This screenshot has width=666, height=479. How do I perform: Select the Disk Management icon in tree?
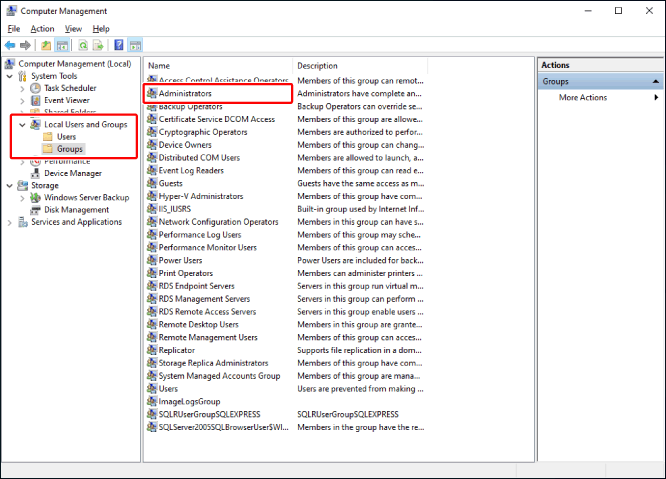pyautogui.click(x=36, y=210)
